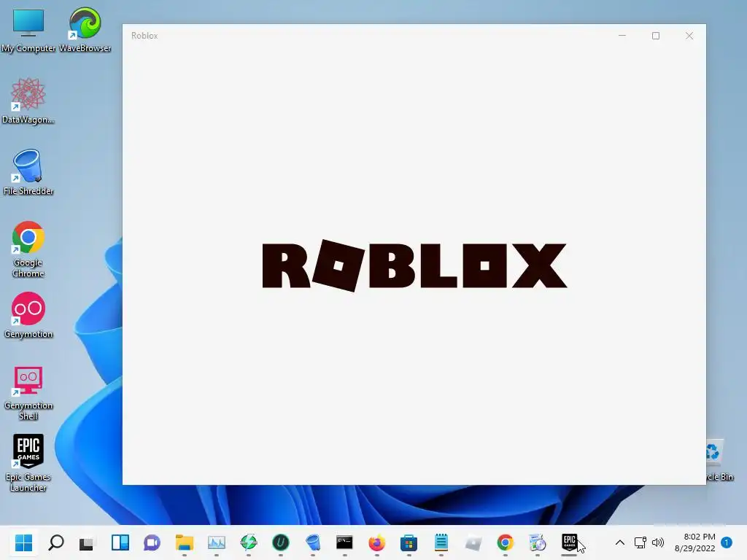Viewport: 747px width, 560px height.
Task: Open the blue File Shredder taskbar icon
Action: point(312,542)
